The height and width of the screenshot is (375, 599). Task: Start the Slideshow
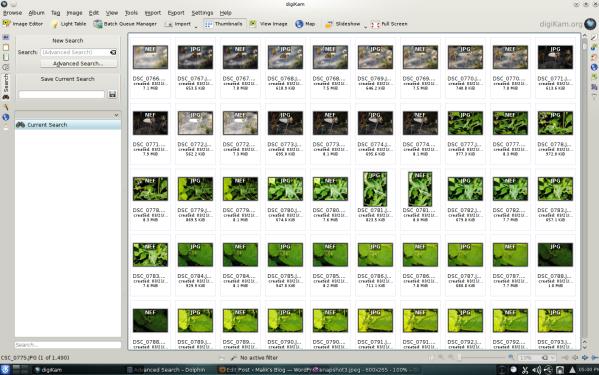(343, 24)
